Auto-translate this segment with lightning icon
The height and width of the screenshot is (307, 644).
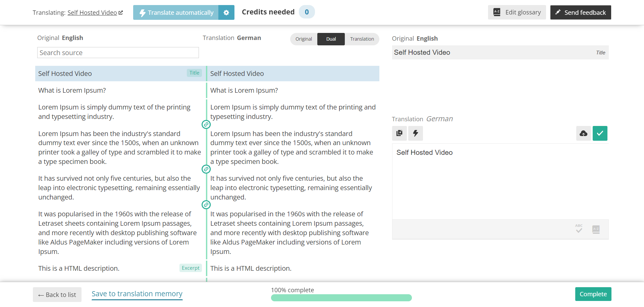[415, 133]
